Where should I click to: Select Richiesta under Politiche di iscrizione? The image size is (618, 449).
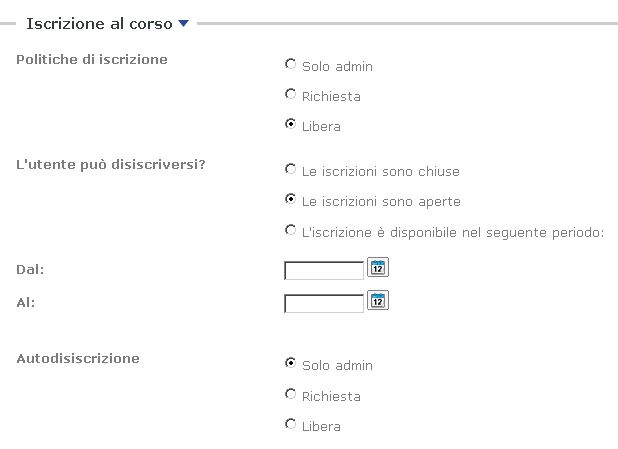coord(291,95)
